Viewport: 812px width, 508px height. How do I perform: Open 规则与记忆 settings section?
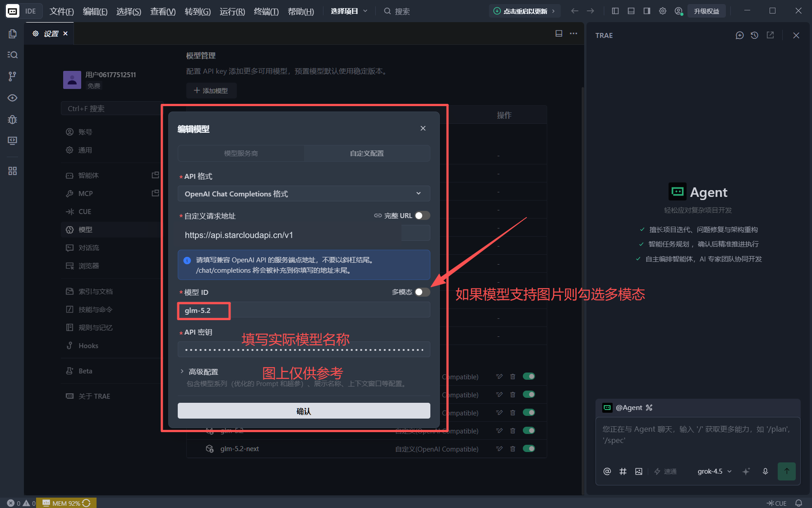coord(111,327)
